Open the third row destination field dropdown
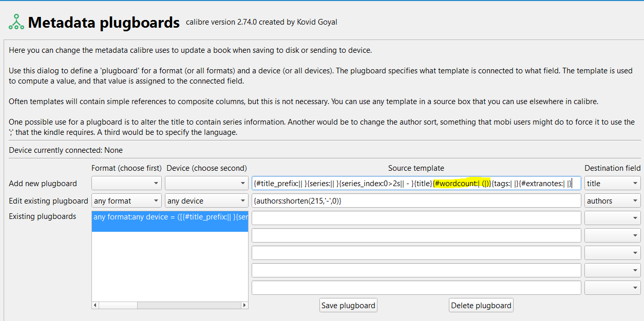The image size is (644, 321). pos(612,218)
